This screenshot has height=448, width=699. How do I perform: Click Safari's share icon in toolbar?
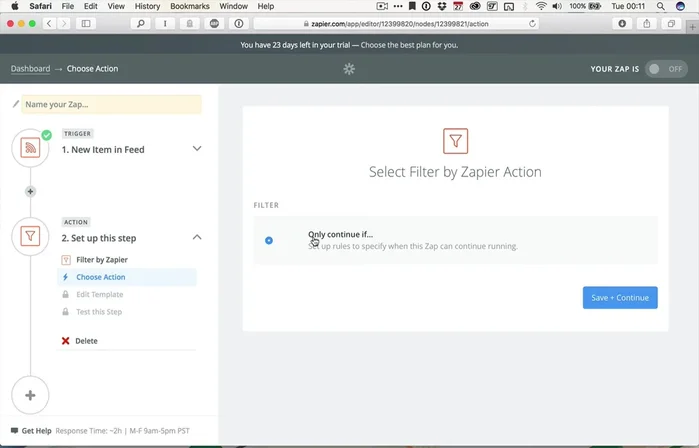coord(647,23)
